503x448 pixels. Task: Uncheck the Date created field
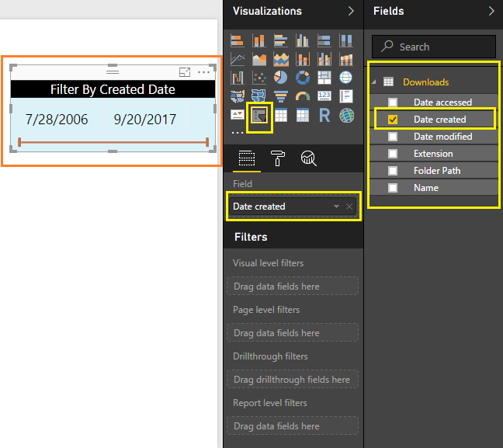pyautogui.click(x=393, y=120)
